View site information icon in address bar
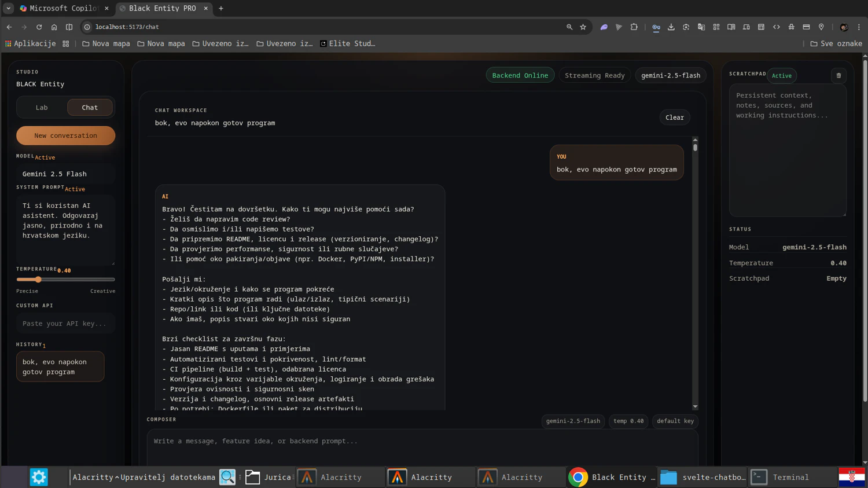 pos(87,27)
